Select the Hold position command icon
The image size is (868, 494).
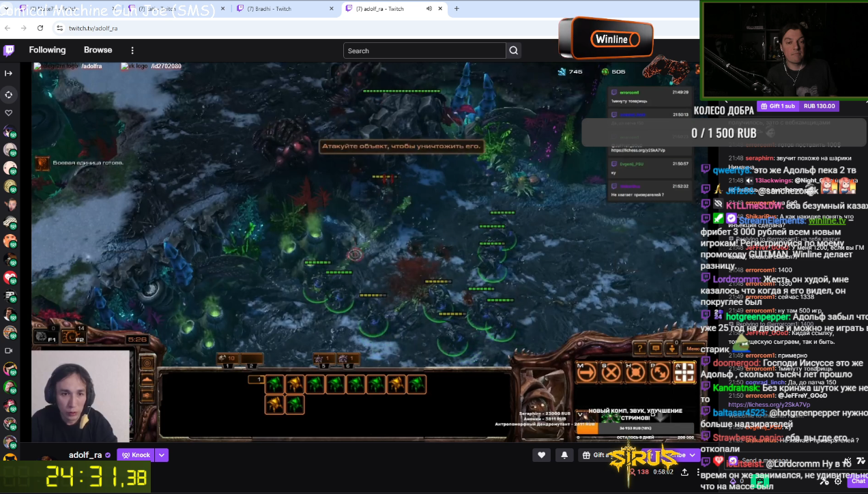(635, 372)
